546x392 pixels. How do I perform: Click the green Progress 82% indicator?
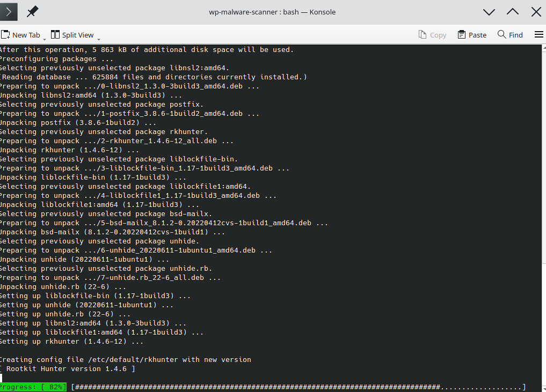[x=33, y=387]
